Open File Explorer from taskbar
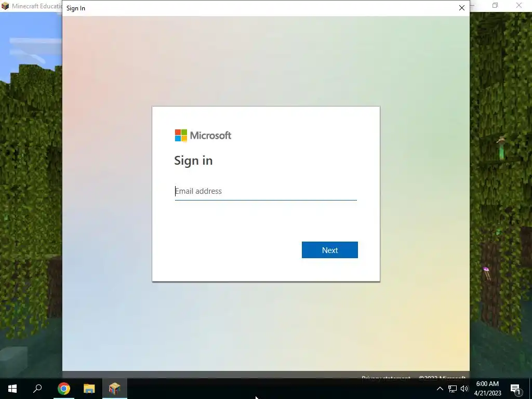Screen dimensions: 532x399 coord(89,389)
